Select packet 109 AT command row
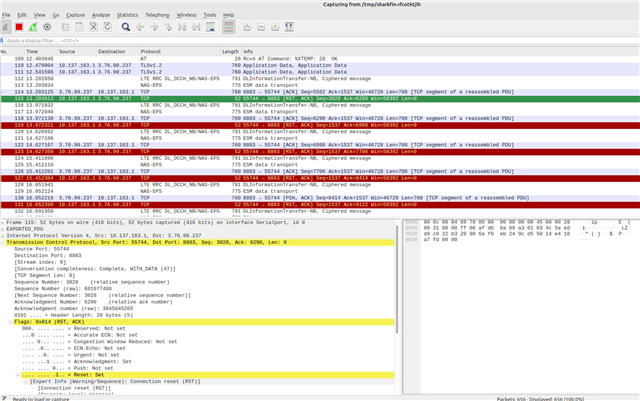This screenshot has height=401, width=640. pyautogui.click(x=320, y=59)
